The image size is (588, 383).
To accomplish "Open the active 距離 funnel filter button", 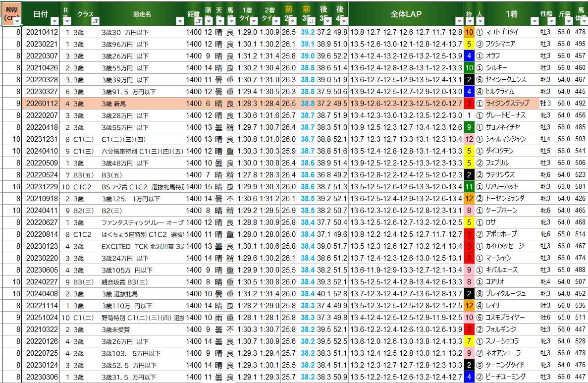I will tap(199, 21).
